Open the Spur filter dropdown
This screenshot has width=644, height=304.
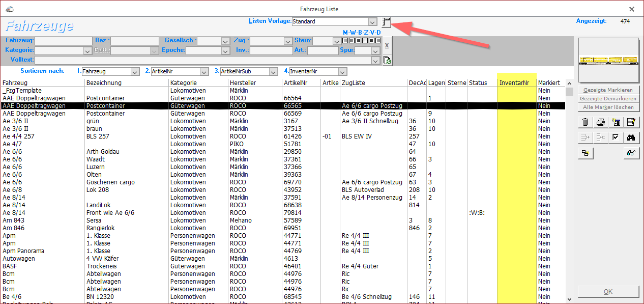point(375,51)
